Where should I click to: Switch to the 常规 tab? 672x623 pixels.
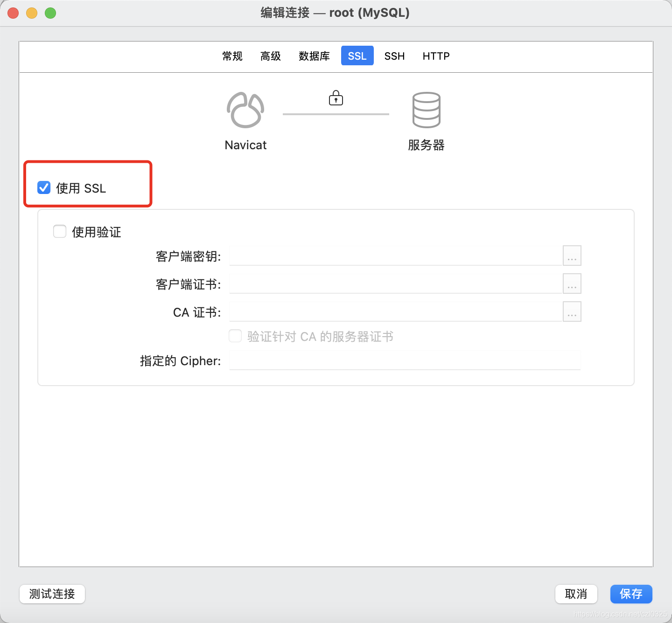[x=232, y=56]
